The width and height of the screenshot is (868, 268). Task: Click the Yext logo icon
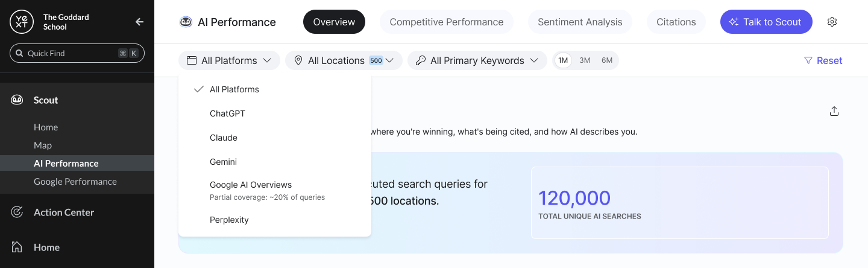tap(22, 22)
